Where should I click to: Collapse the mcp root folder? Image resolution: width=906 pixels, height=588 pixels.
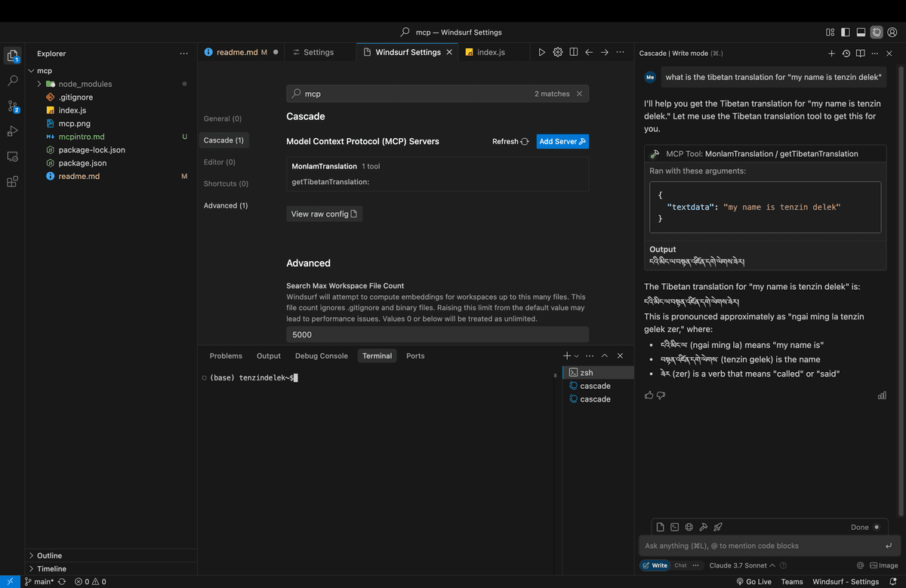click(31, 71)
